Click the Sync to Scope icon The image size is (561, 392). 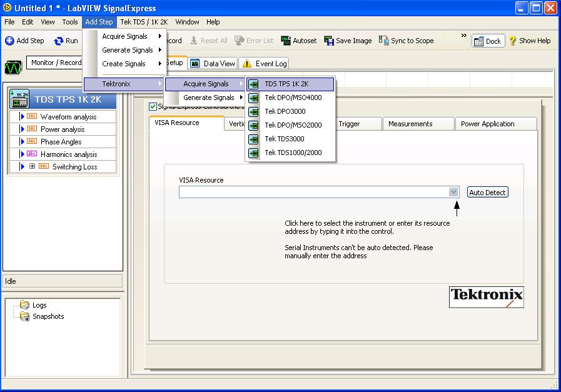(x=384, y=41)
